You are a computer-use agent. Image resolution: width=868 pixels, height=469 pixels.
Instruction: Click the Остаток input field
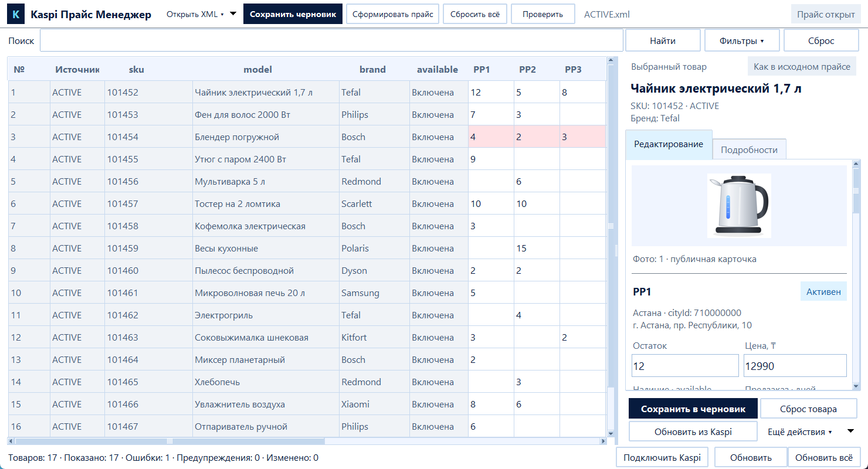pyautogui.click(x=685, y=366)
